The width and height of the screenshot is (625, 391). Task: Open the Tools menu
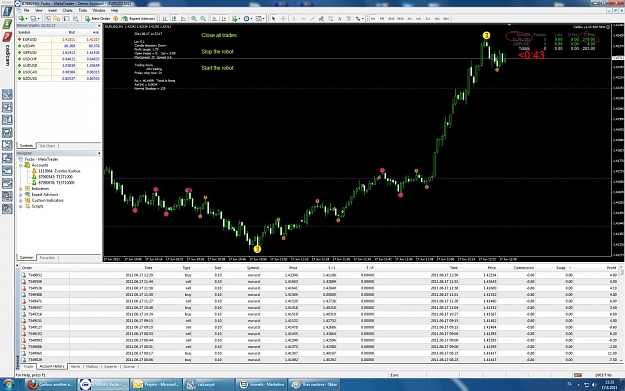click(x=83, y=10)
